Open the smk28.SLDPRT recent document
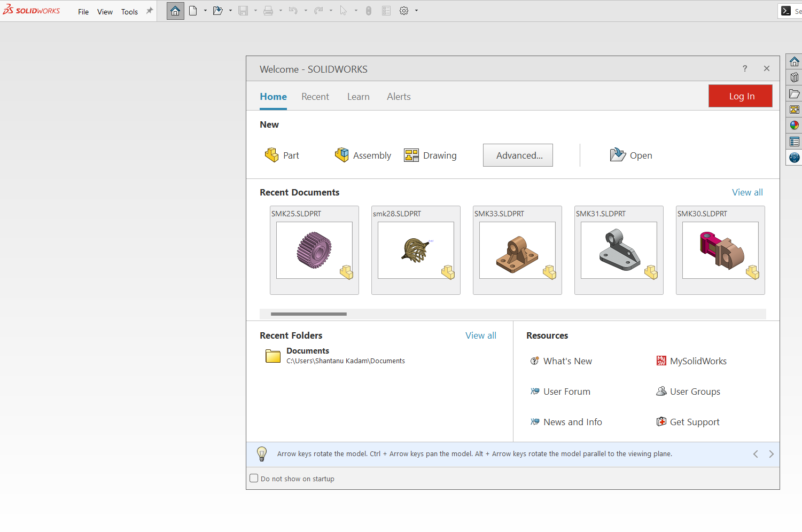The image size is (802, 532). [x=416, y=250]
